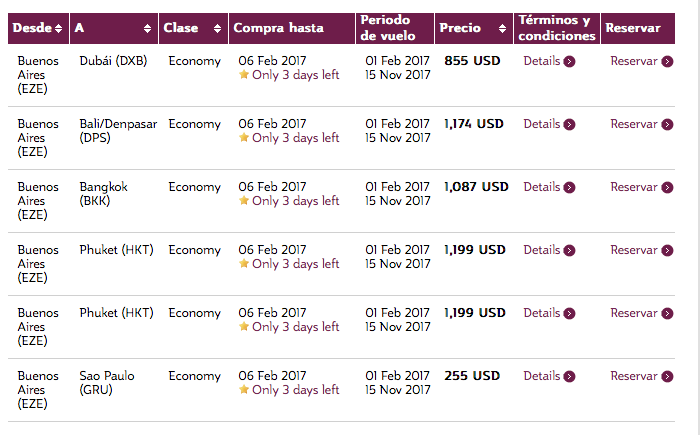Click star icon in Sao Paulo row
The width and height of the screenshot is (700, 435).
pos(244,389)
